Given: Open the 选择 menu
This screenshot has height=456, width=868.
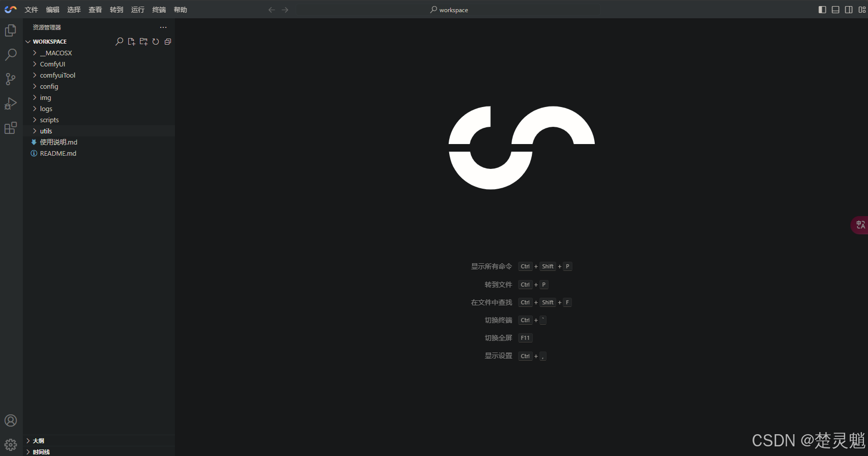Looking at the screenshot, I should pyautogui.click(x=74, y=10).
